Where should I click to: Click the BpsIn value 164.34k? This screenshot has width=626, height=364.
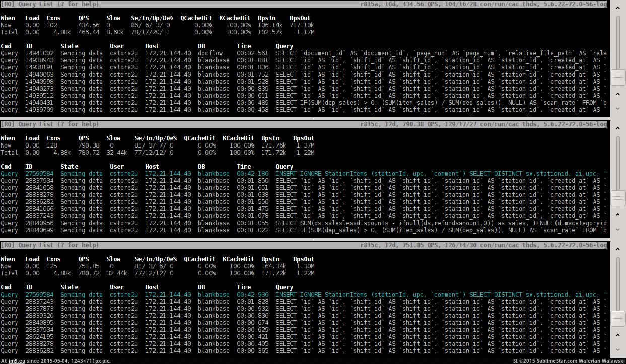click(x=273, y=266)
